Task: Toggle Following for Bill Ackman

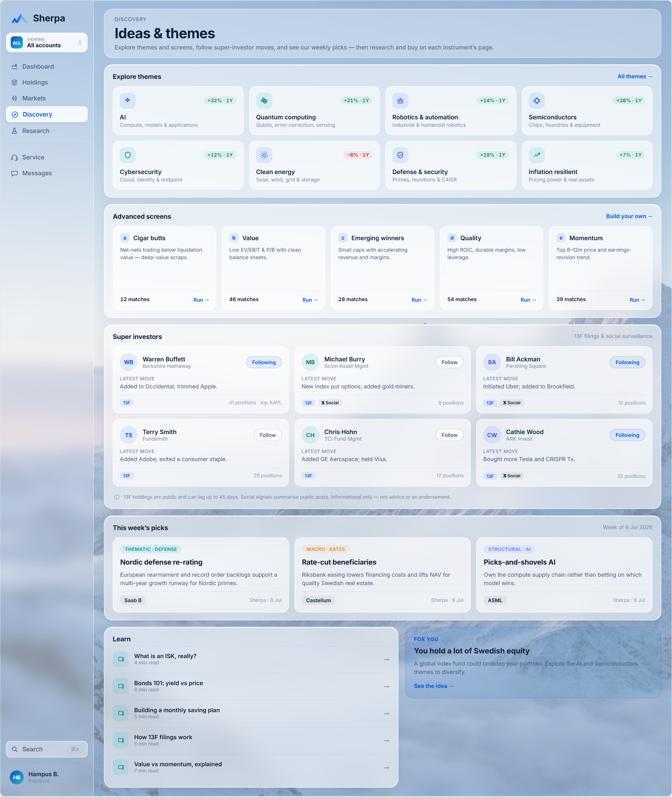Action: [628, 362]
